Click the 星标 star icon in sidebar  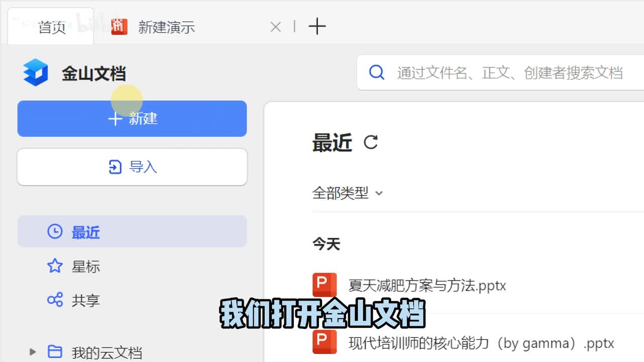click(54, 266)
